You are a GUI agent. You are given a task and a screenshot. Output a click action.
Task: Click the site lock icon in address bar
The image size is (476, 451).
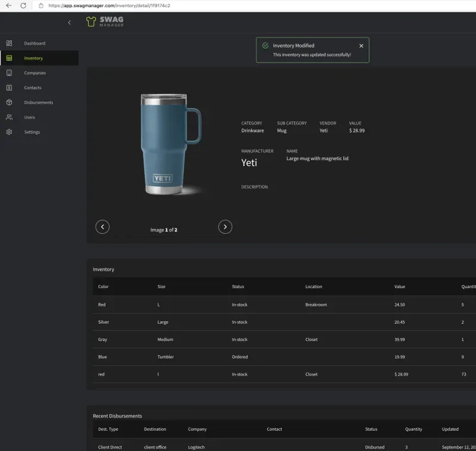pos(41,5)
